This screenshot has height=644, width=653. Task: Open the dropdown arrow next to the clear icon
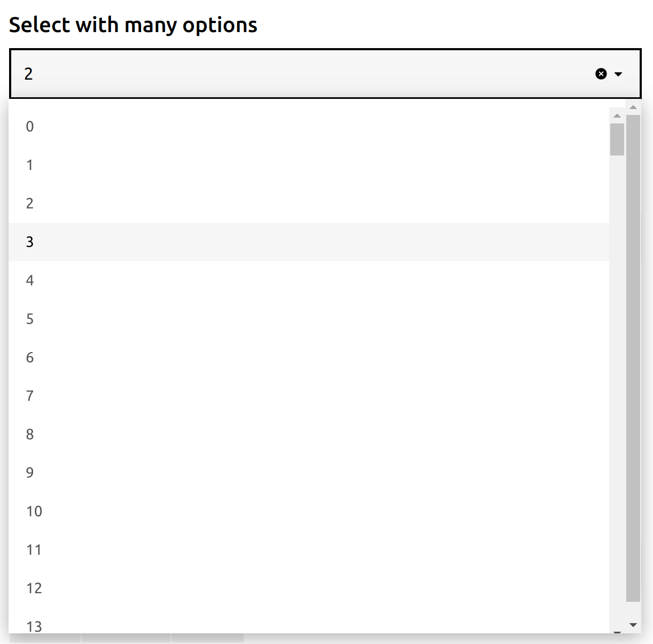coord(619,74)
